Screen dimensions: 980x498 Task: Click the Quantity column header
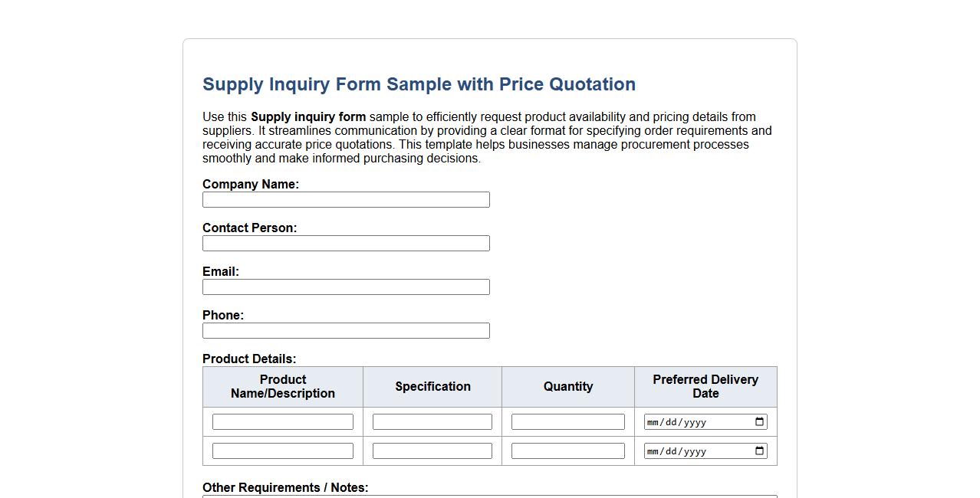567,386
